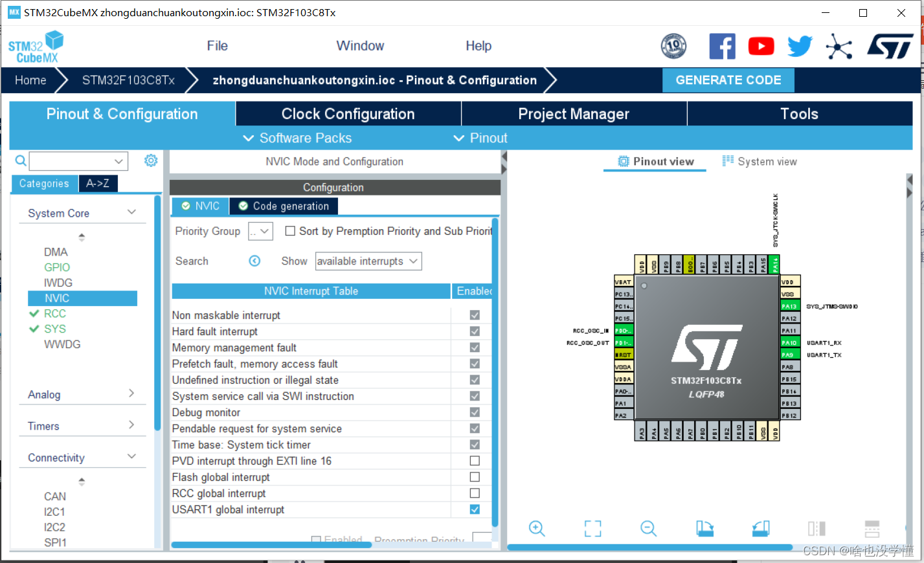
Task: Open the 10th anniversary badge icon
Action: pos(673,46)
